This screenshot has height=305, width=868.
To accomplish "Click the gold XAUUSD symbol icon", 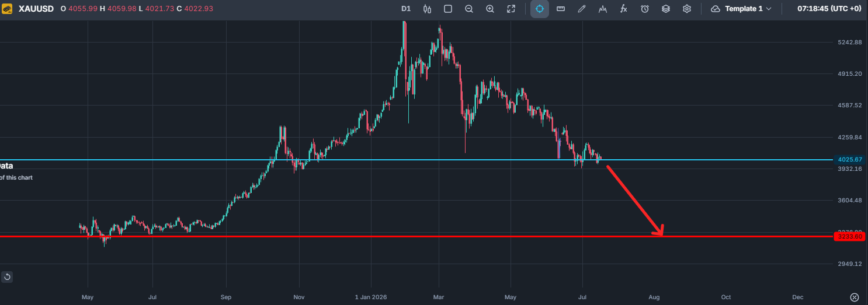I will click(x=8, y=9).
